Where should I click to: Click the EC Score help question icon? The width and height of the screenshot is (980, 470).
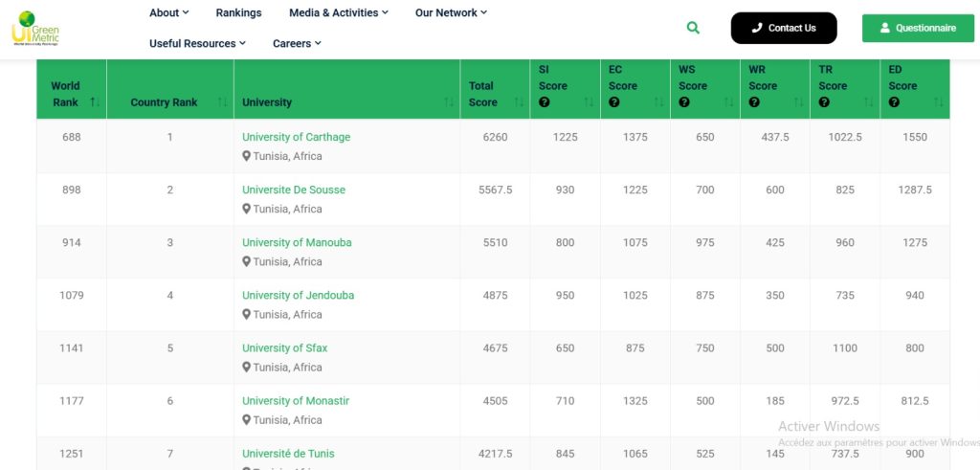pos(614,102)
